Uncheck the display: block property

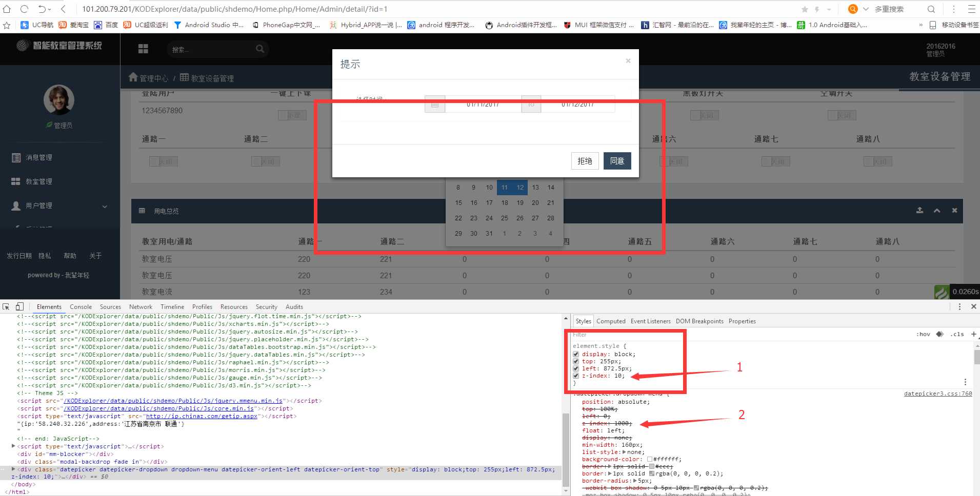click(576, 354)
